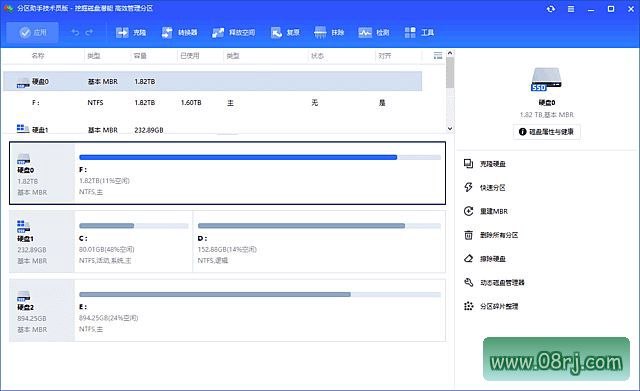Screen dimensions: 640x391
Task: Open the 检测 (Test) toolbar item
Action: tap(373, 33)
